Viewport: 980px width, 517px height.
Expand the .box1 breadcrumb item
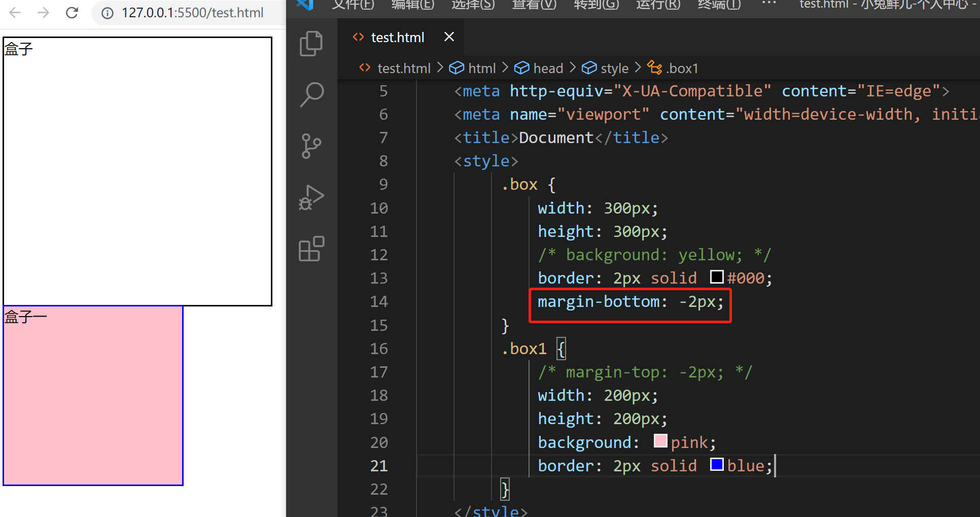[x=683, y=67]
